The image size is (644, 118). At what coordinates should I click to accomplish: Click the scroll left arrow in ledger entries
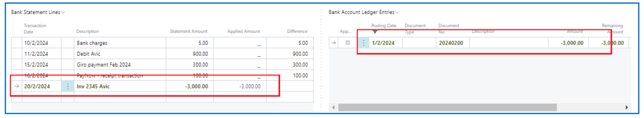tap(333, 108)
